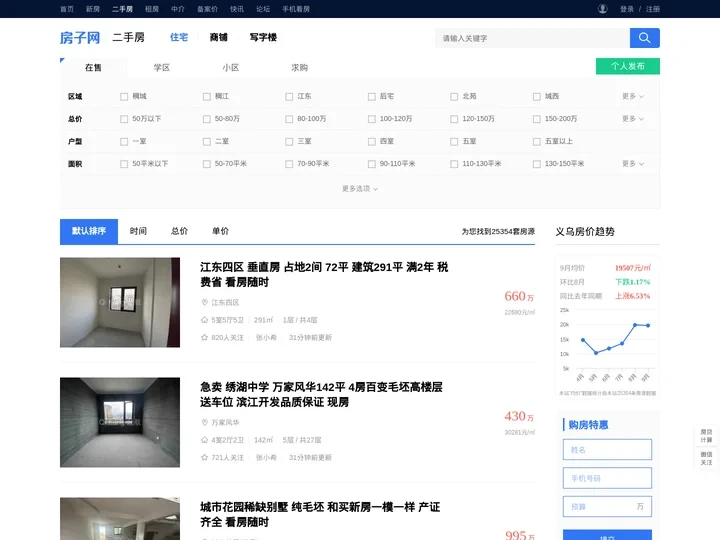Select the 90-110平米 area checkbox
Screen dimensions: 720x540
371,164
